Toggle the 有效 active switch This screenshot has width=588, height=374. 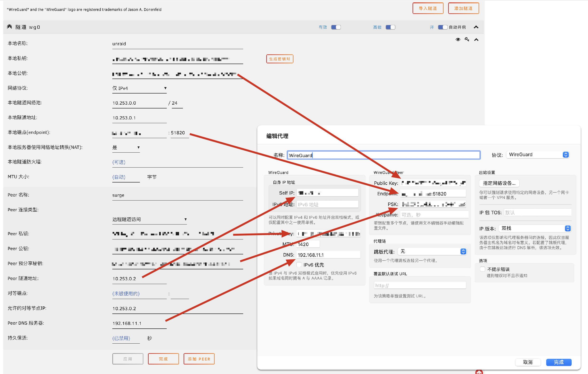pos(336,27)
